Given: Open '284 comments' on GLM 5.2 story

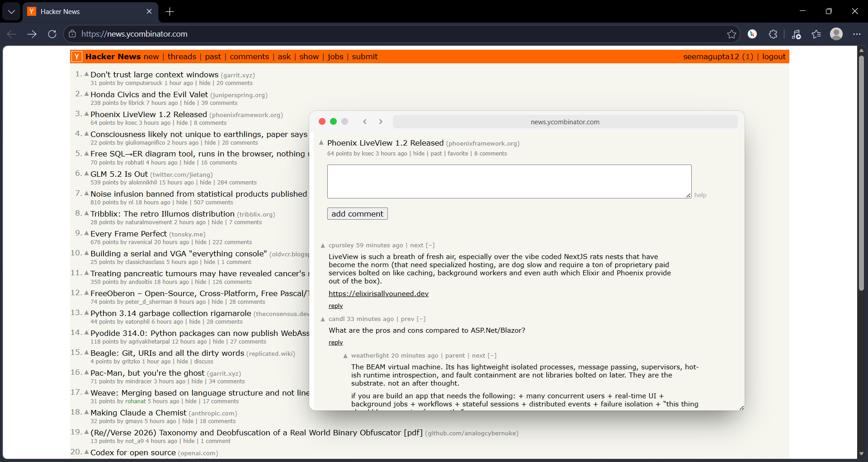Looking at the screenshot, I should tap(237, 183).
